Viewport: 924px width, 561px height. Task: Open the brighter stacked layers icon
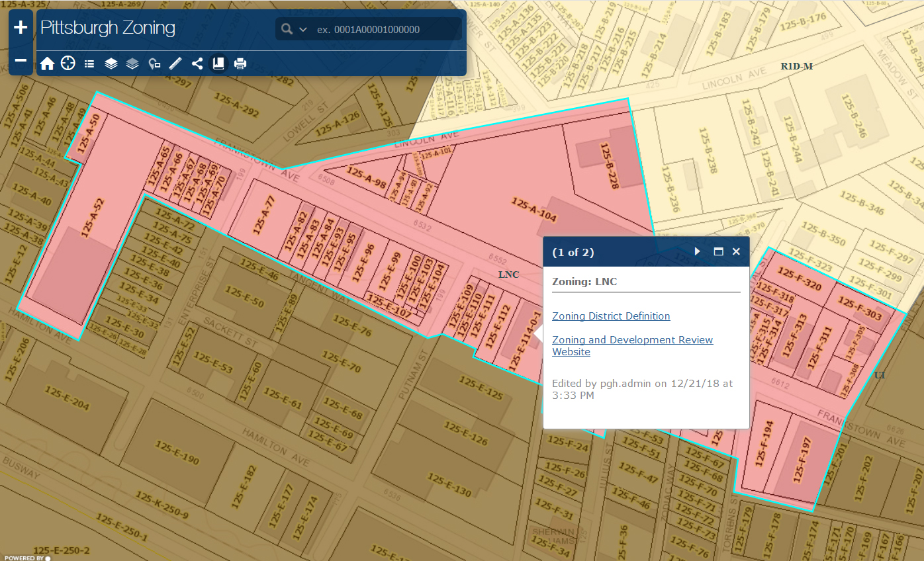pos(111,64)
